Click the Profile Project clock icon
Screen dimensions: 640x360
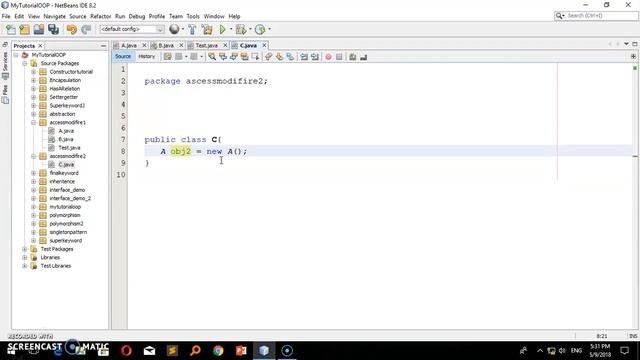click(x=260, y=29)
